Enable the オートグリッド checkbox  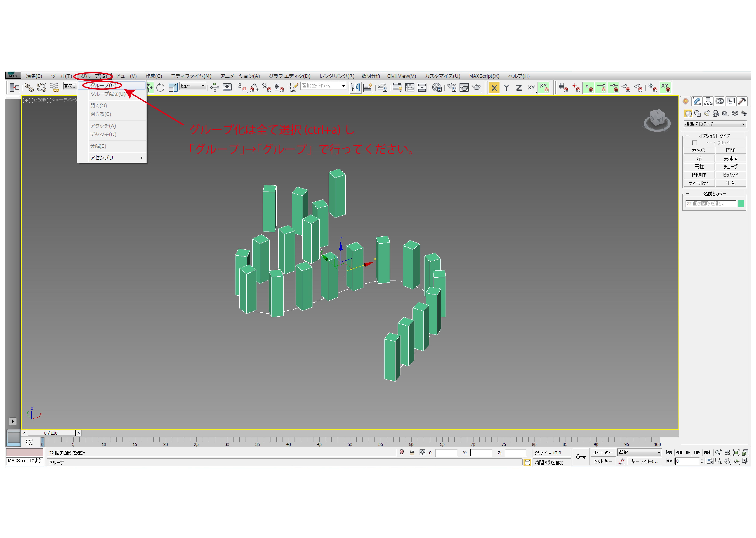click(694, 143)
